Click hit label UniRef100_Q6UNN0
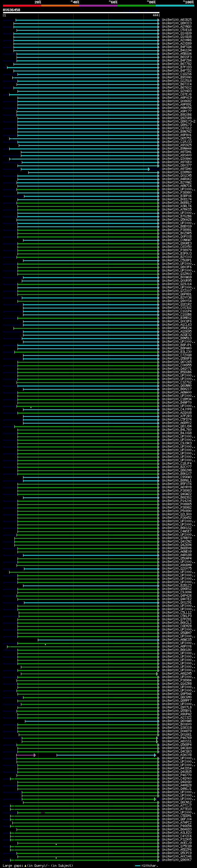The image size is (197, 868). tap(176, 386)
